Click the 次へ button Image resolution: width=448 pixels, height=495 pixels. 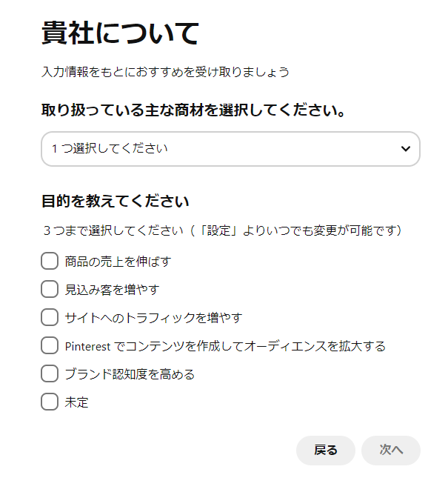[390, 450]
